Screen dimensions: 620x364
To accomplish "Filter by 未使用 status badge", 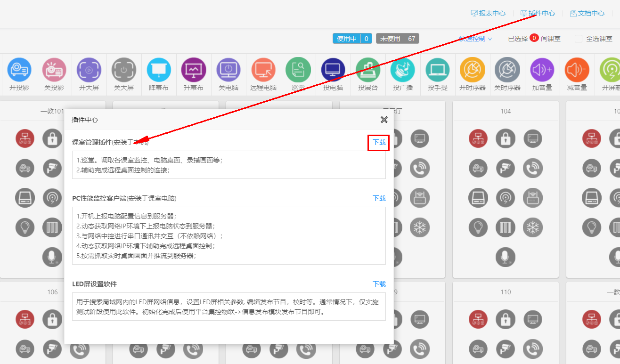I will tap(398, 39).
